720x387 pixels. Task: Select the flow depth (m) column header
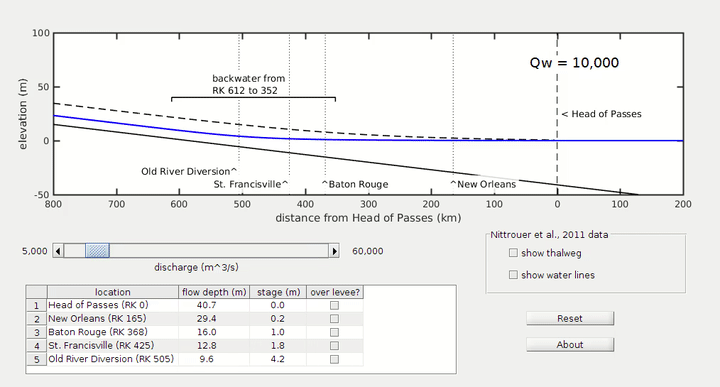tap(214, 292)
